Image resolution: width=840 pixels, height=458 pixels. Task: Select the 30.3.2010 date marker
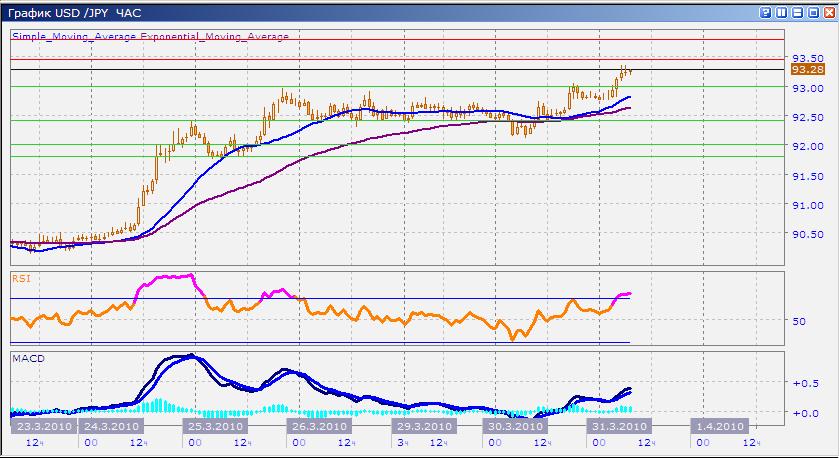pos(515,426)
